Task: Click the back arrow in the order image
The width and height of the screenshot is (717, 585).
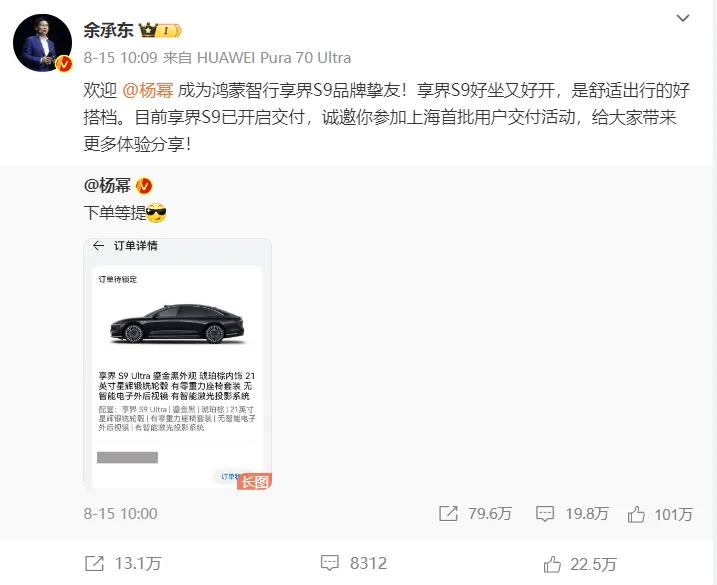Action: pyautogui.click(x=98, y=246)
